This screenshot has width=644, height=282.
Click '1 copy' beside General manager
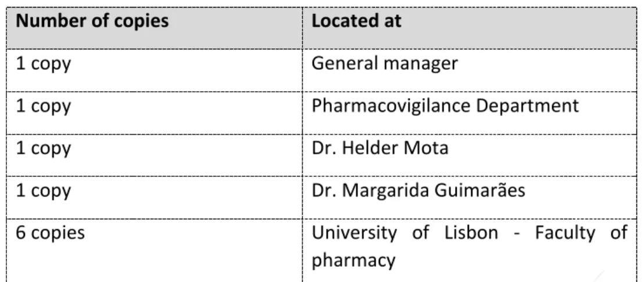(x=43, y=64)
